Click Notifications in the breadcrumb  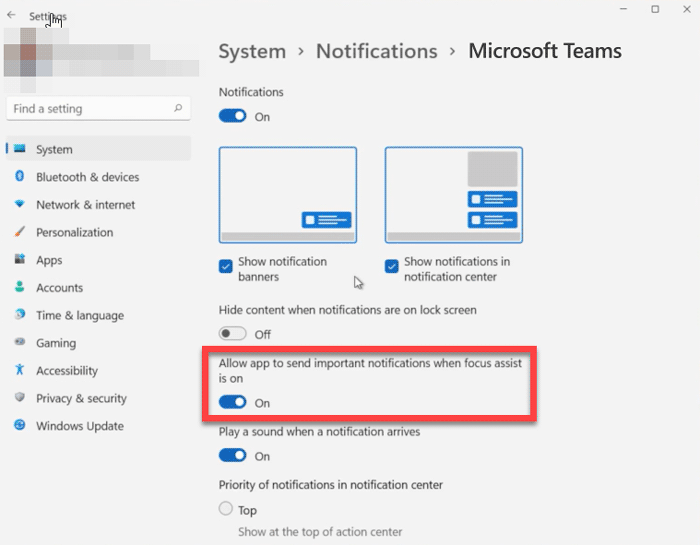(377, 51)
